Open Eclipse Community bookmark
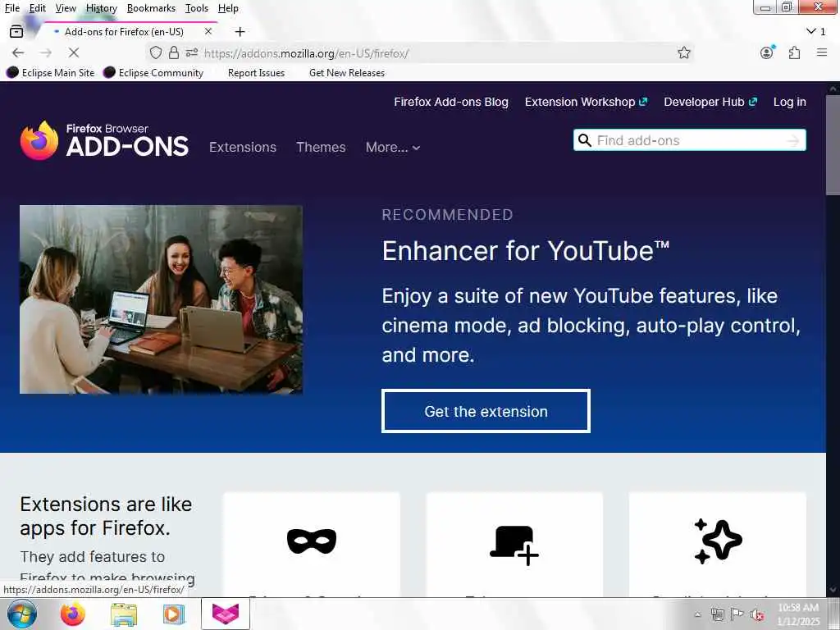The width and height of the screenshot is (840, 630). (153, 72)
